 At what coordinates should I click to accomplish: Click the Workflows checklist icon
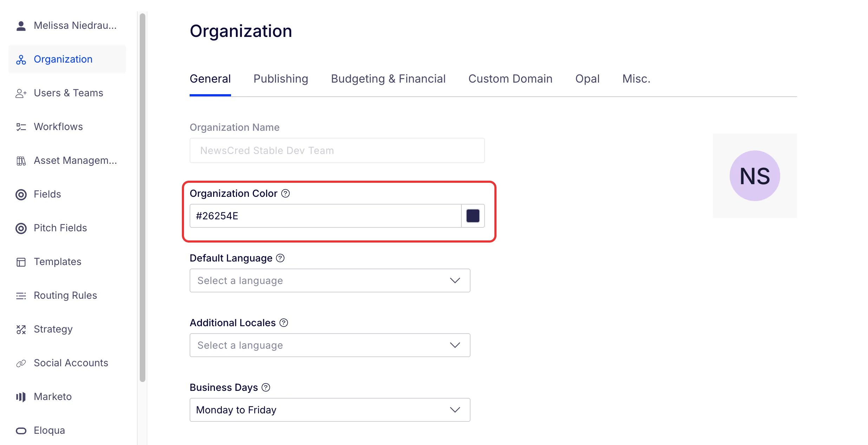21,127
